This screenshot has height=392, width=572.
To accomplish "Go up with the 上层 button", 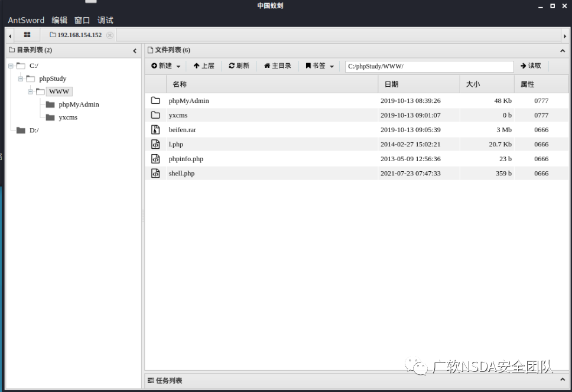I will coord(204,66).
